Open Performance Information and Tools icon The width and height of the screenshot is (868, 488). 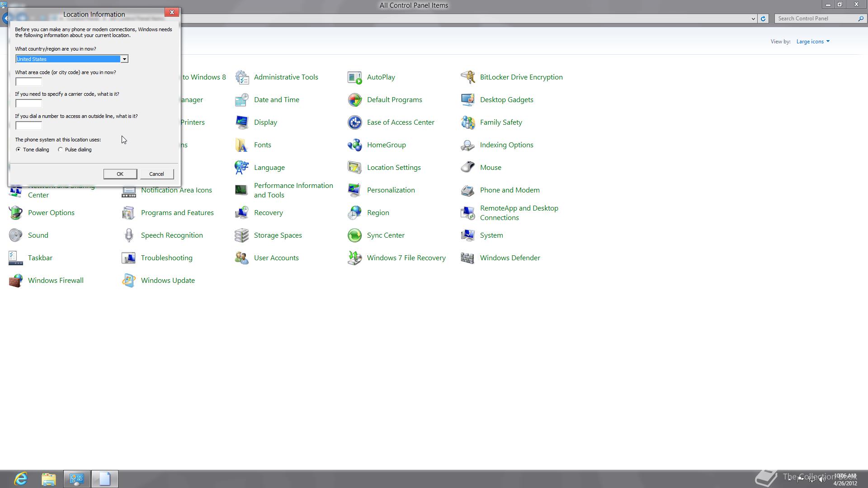(242, 190)
